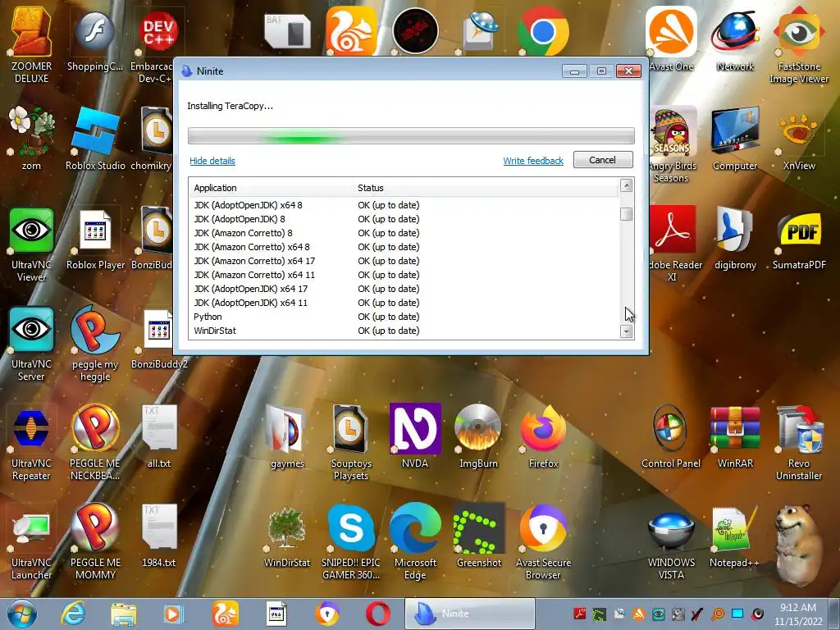Open the UC Browser desktop icon
Screen dimensions: 840x630
click(x=351, y=31)
